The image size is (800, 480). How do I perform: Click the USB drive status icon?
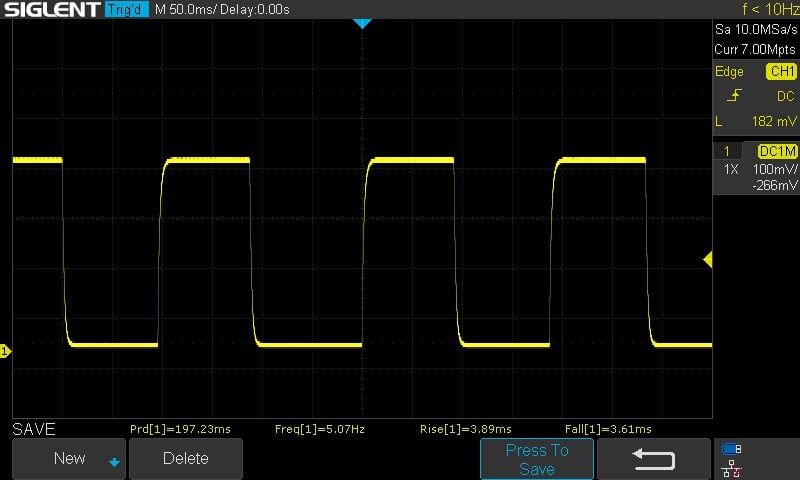point(732,449)
